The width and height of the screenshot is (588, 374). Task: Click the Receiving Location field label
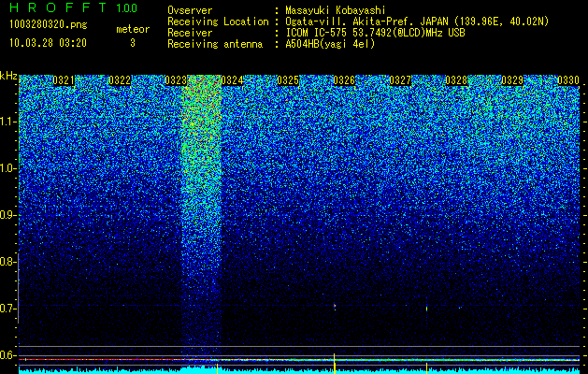[218, 22]
